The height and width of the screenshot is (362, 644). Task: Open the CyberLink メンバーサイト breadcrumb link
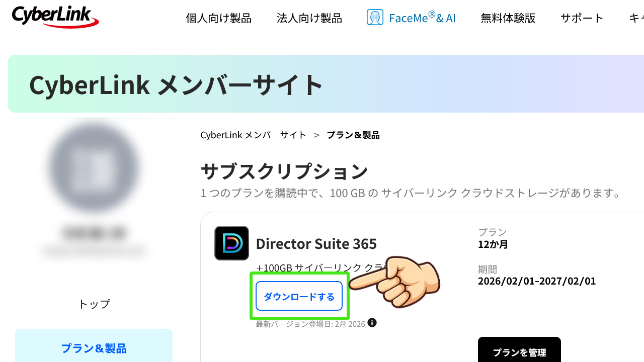coord(253,135)
